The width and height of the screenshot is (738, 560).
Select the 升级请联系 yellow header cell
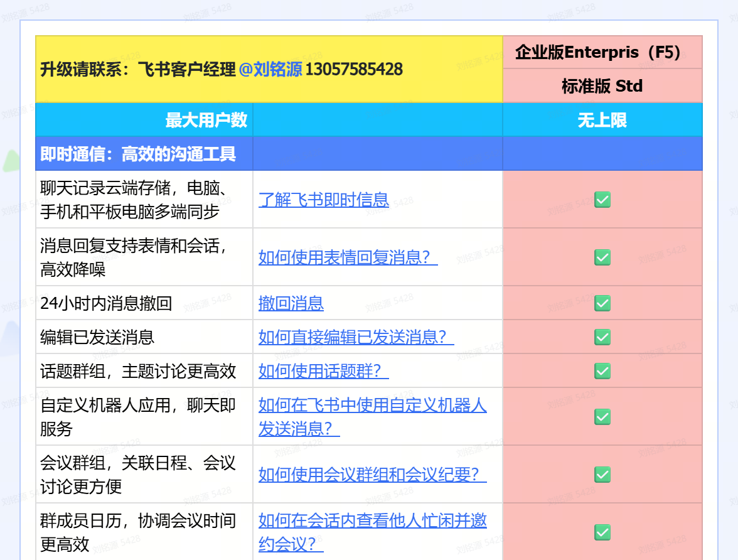click(269, 69)
